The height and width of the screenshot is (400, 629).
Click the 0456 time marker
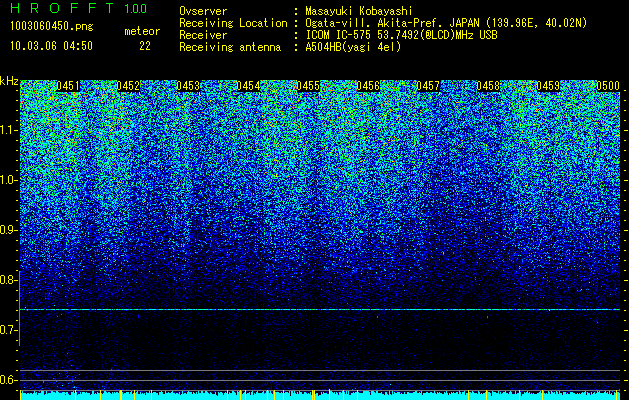click(368, 86)
